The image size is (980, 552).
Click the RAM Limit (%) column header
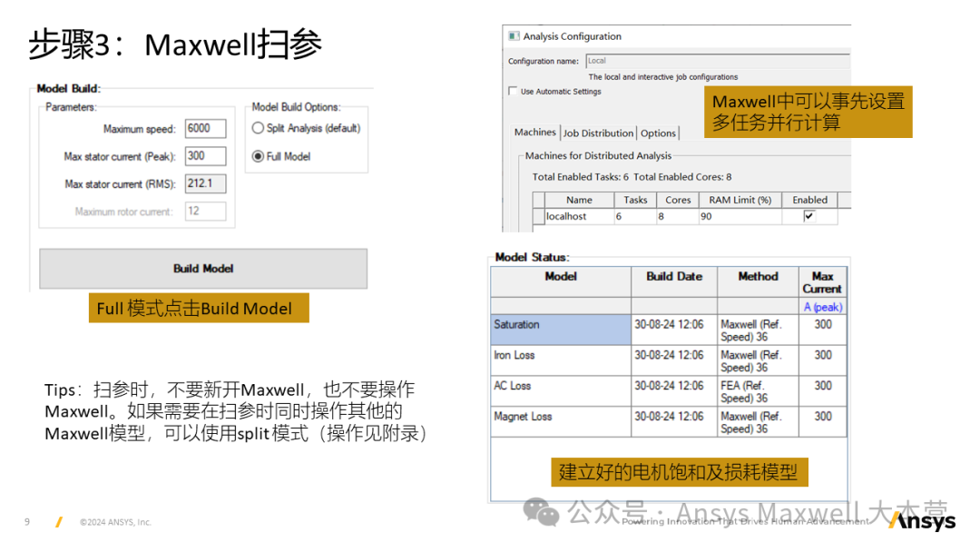(x=740, y=200)
